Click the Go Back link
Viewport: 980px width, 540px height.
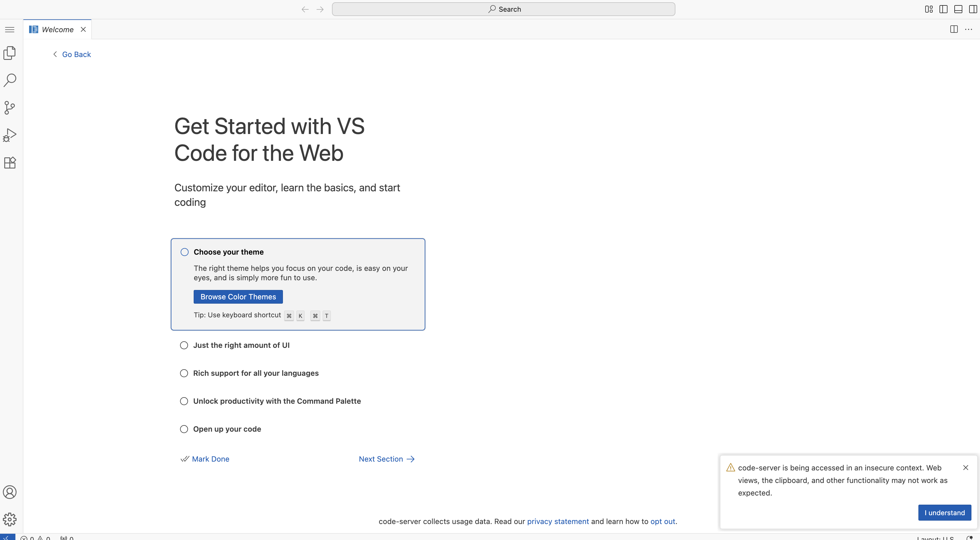click(76, 54)
